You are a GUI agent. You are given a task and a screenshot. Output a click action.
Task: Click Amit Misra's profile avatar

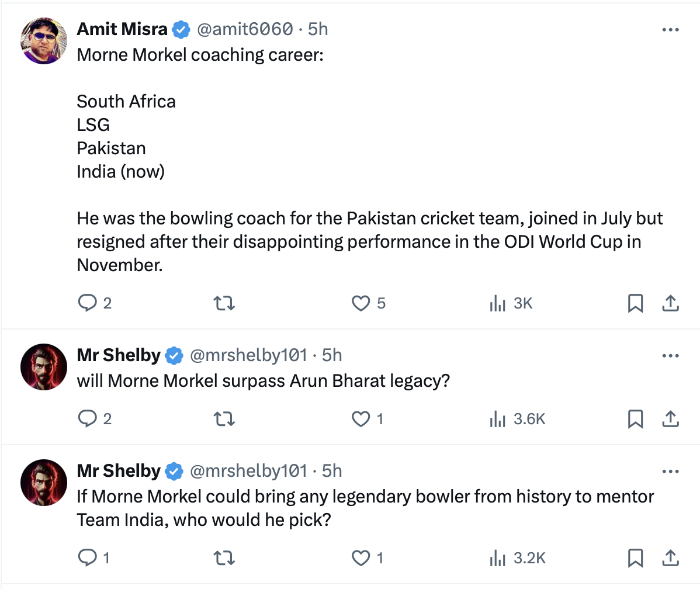click(44, 41)
